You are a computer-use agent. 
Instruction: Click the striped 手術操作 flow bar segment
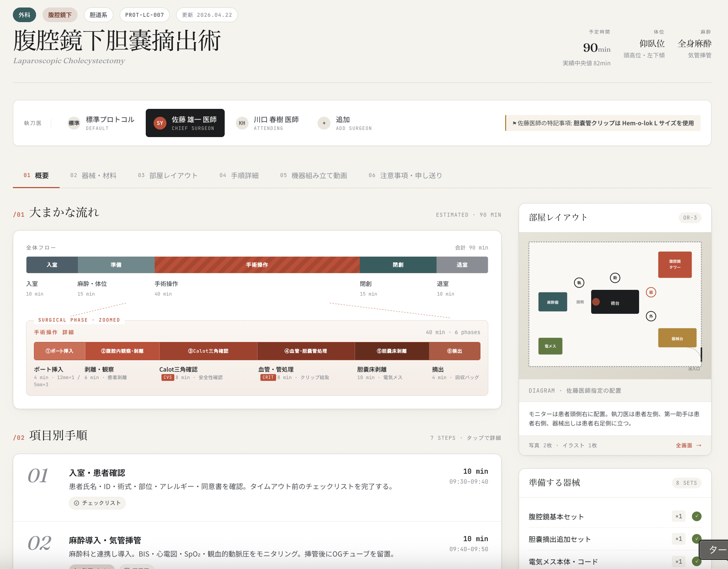click(x=257, y=265)
